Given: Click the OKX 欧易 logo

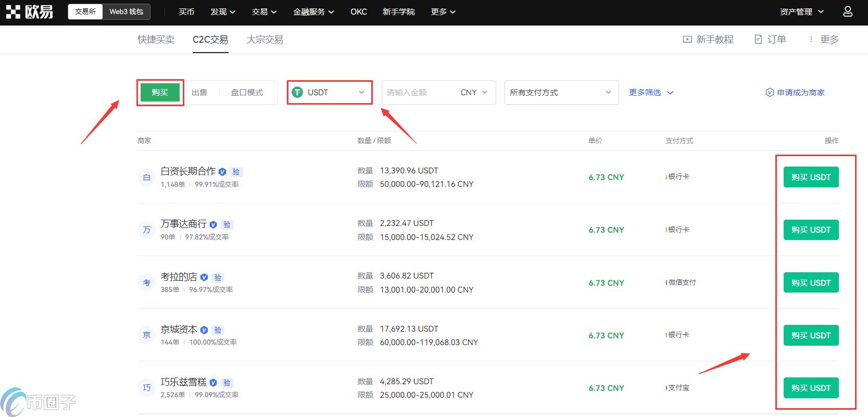Looking at the screenshot, I should tap(30, 11).
